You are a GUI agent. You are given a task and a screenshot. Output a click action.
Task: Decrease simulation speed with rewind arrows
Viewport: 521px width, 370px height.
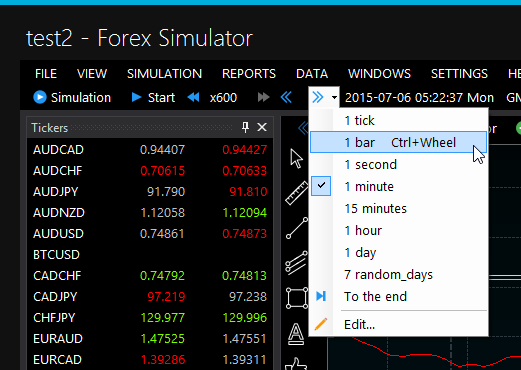[193, 98]
